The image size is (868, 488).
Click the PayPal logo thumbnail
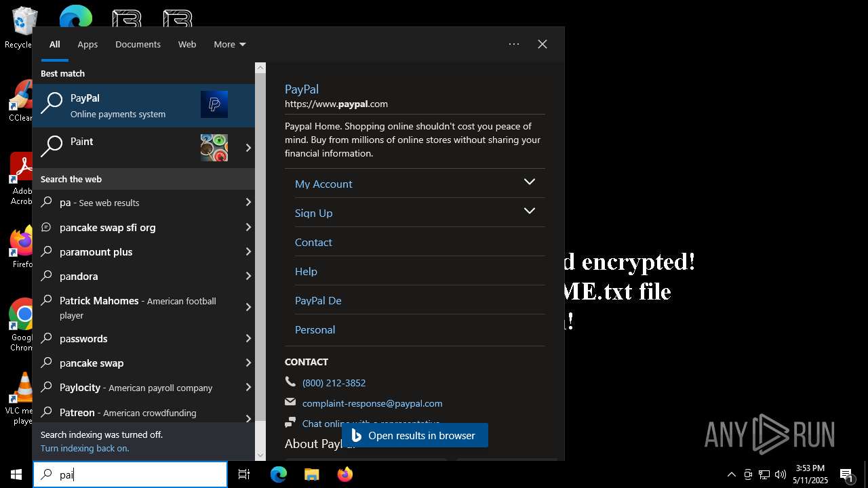214,104
